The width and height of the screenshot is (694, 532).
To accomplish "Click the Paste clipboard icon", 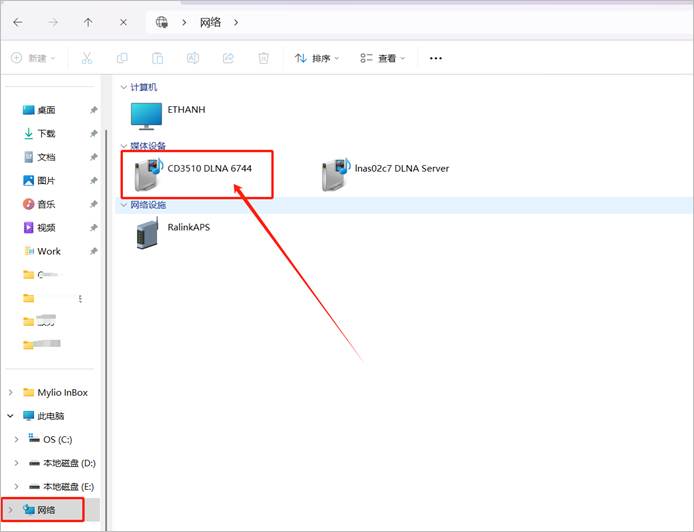I will tap(157, 58).
